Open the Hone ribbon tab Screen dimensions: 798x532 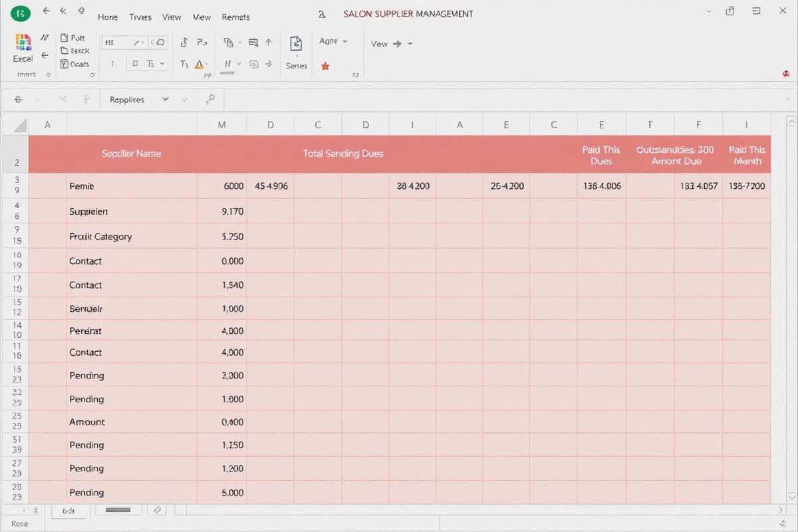(x=108, y=17)
